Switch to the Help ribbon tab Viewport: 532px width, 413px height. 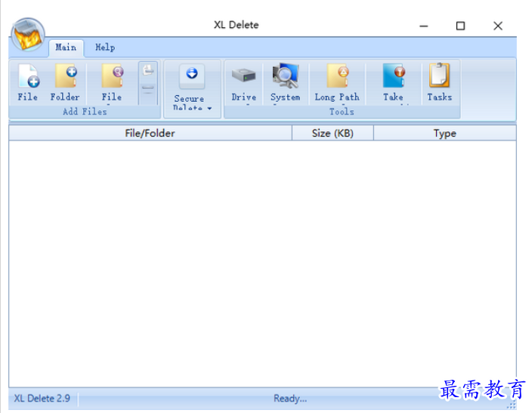click(105, 48)
